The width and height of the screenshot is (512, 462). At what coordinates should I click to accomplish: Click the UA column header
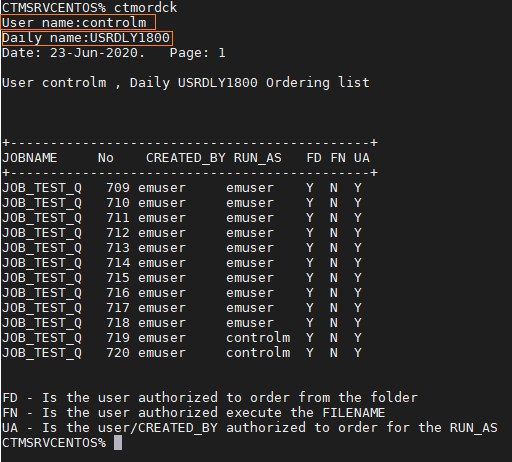click(362, 158)
